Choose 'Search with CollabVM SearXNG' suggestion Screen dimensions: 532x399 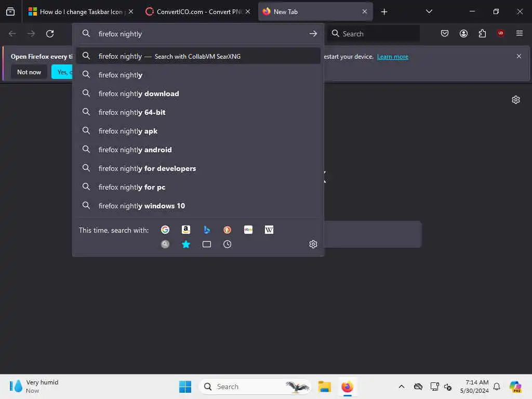tap(198, 56)
